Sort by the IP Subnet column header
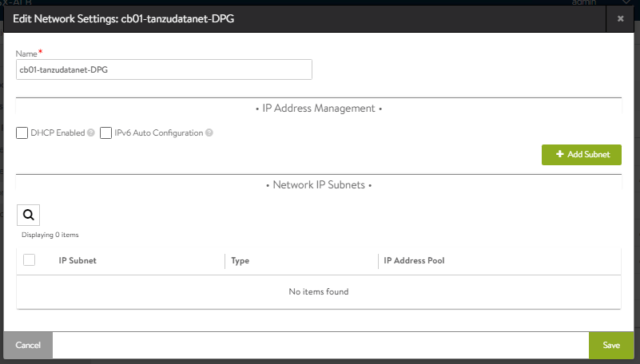The height and width of the screenshot is (364, 640). click(x=78, y=260)
